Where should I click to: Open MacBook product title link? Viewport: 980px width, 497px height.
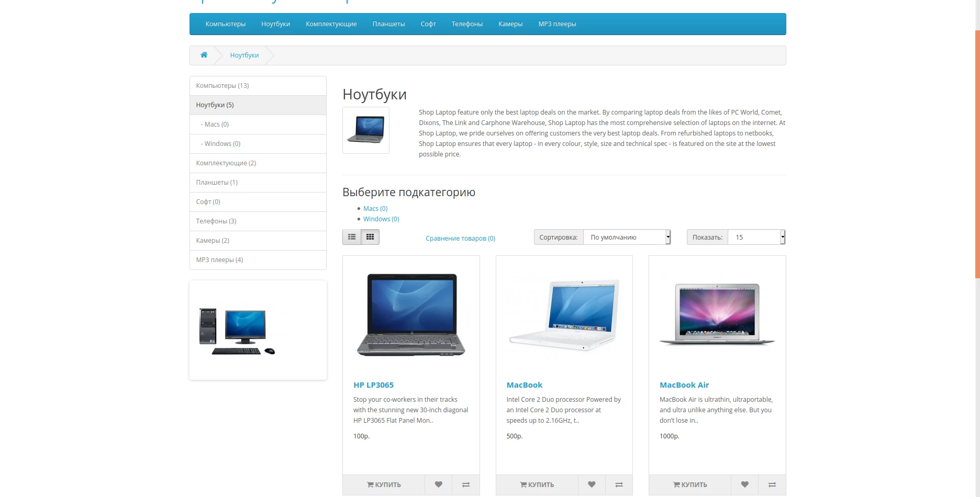(x=525, y=385)
